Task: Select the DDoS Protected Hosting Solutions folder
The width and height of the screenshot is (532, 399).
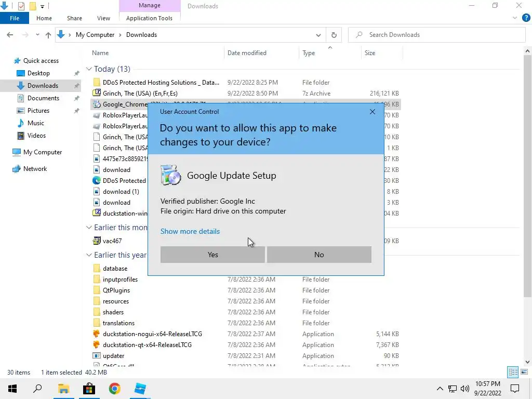Action: (161, 83)
